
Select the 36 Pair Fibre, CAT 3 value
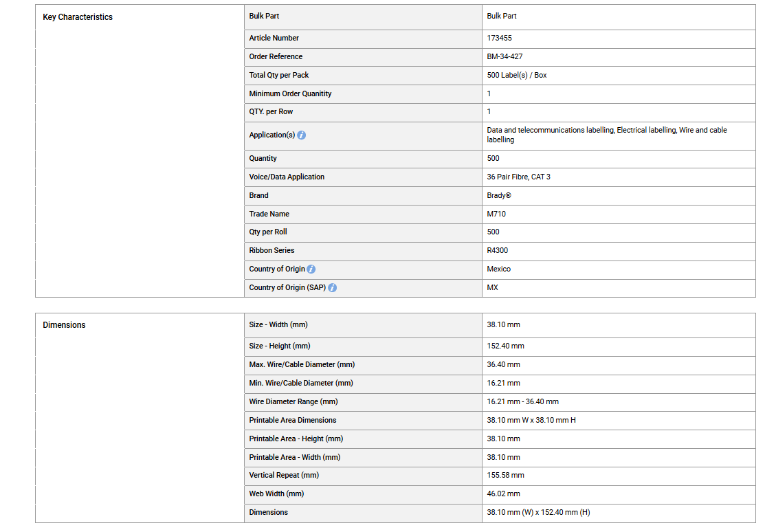point(518,177)
